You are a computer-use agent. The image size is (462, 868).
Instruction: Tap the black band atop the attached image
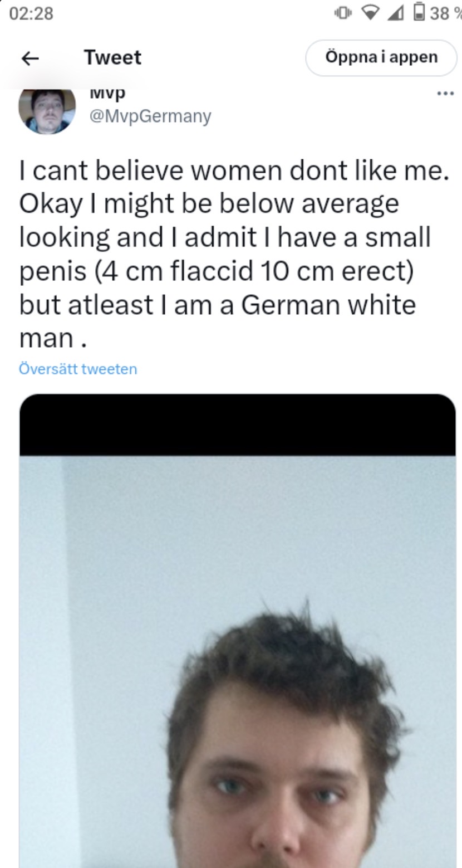tap(238, 425)
